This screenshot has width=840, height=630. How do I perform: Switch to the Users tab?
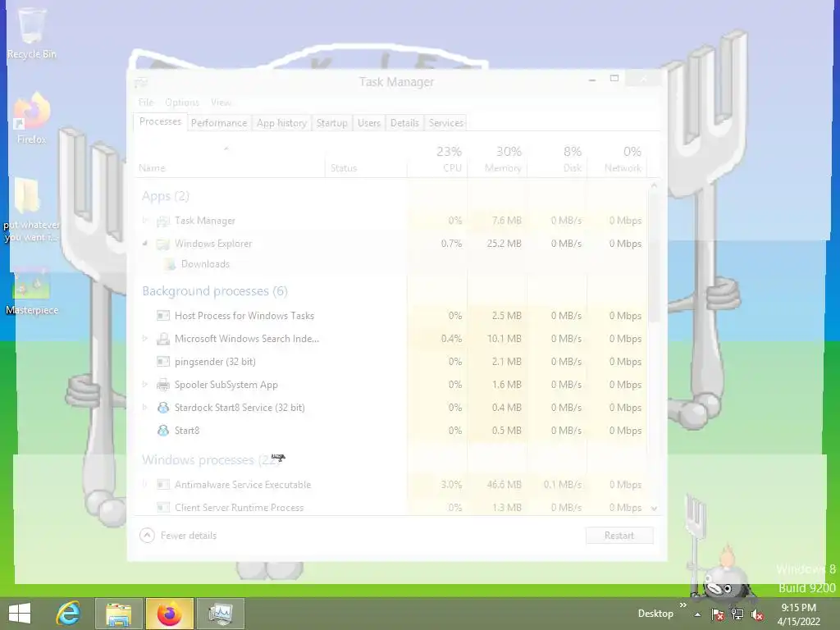coord(369,123)
